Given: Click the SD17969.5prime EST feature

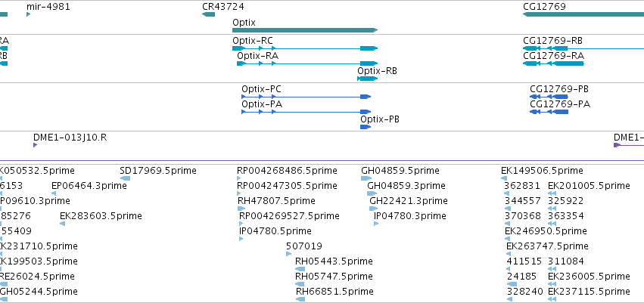Looking at the screenshot, I should coord(126,178).
